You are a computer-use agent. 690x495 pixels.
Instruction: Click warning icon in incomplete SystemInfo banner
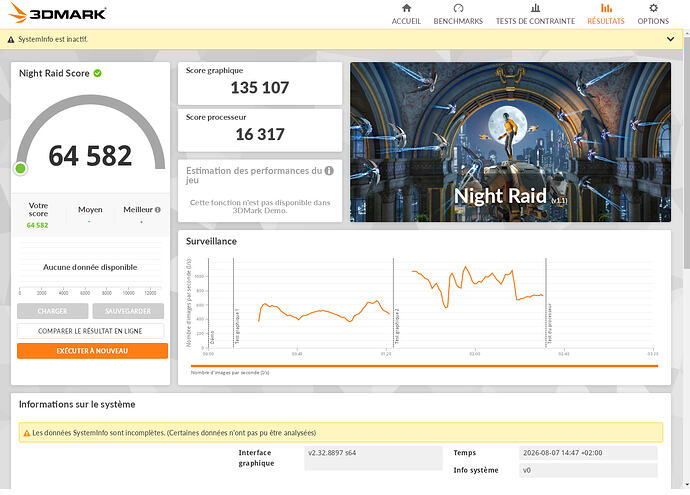pyautogui.click(x=26, y=433)
